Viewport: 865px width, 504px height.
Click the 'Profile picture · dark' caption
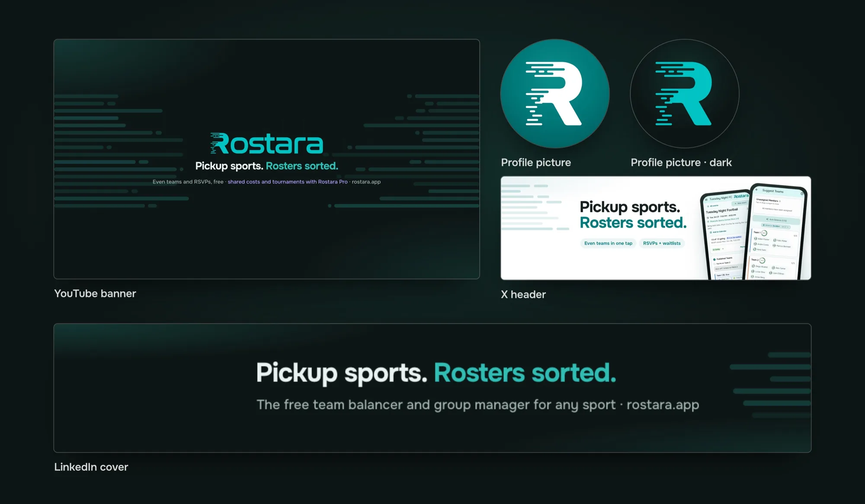click(x=681, y=163)
